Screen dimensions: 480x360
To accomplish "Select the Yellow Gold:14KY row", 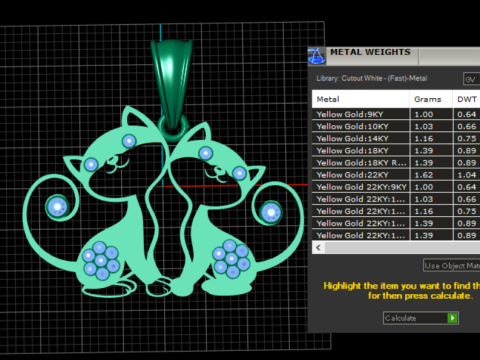I will 396,139.
